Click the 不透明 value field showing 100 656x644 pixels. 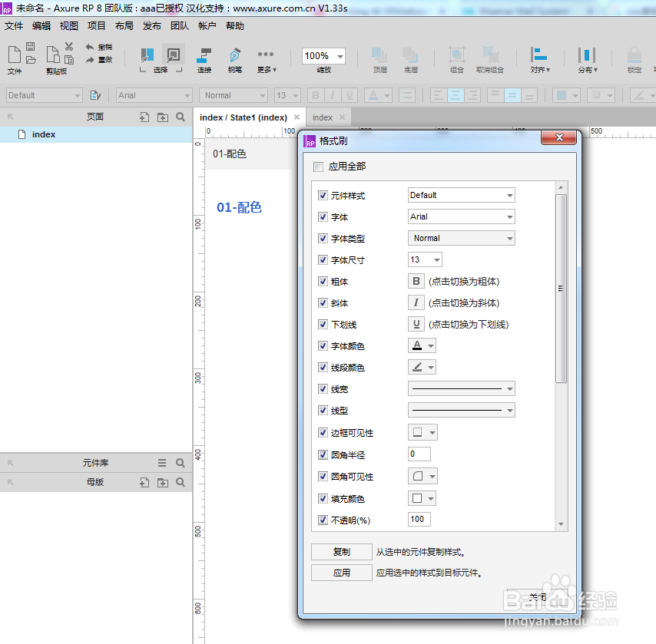[x=419, y=520]
